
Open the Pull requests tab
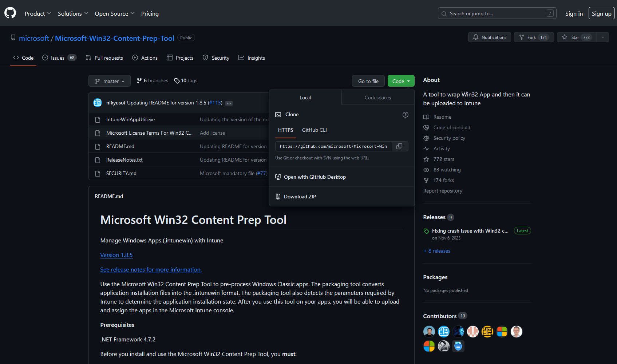[x=104, y=58]
